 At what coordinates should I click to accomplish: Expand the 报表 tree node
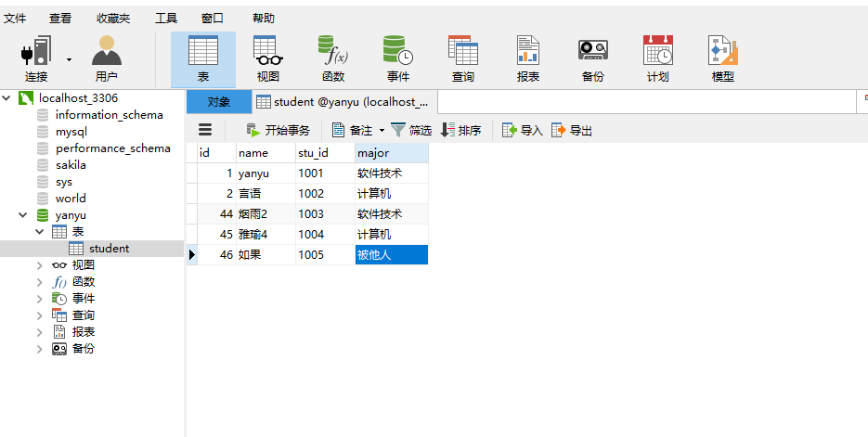coord(39,332)
